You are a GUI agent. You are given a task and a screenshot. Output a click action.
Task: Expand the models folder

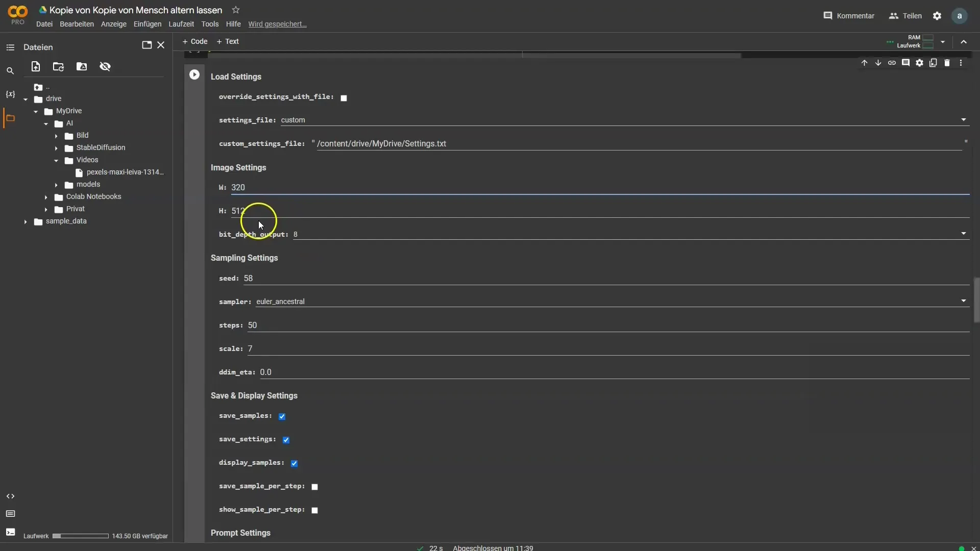tap(56, 185)
